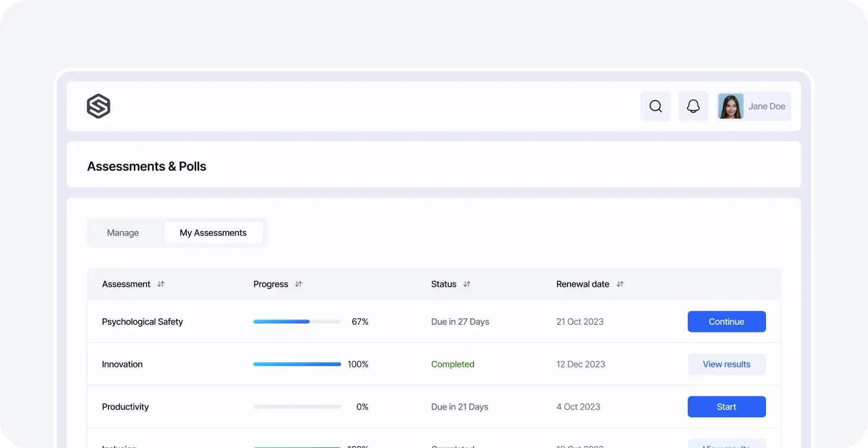Click the Due in 21 Days status
868x448 pixels.
(459, 407)
